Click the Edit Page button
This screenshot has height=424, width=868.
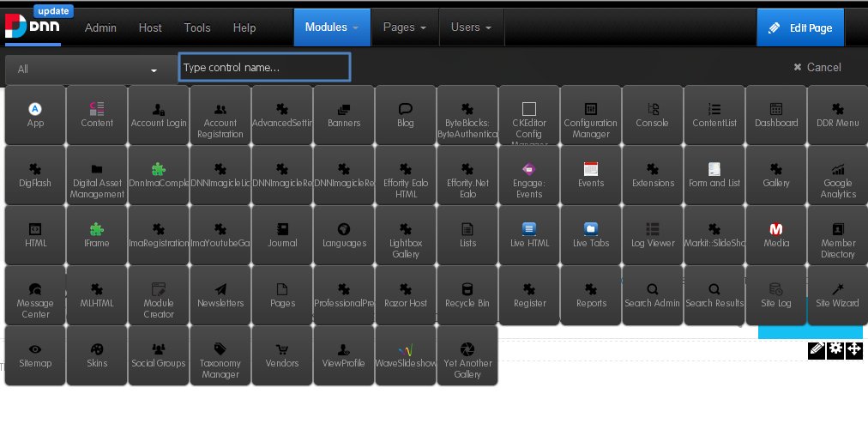click(800, 27)
